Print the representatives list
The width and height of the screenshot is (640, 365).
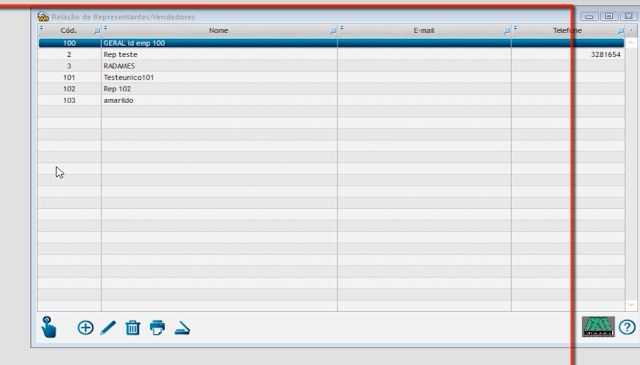[x=157, y=327]
